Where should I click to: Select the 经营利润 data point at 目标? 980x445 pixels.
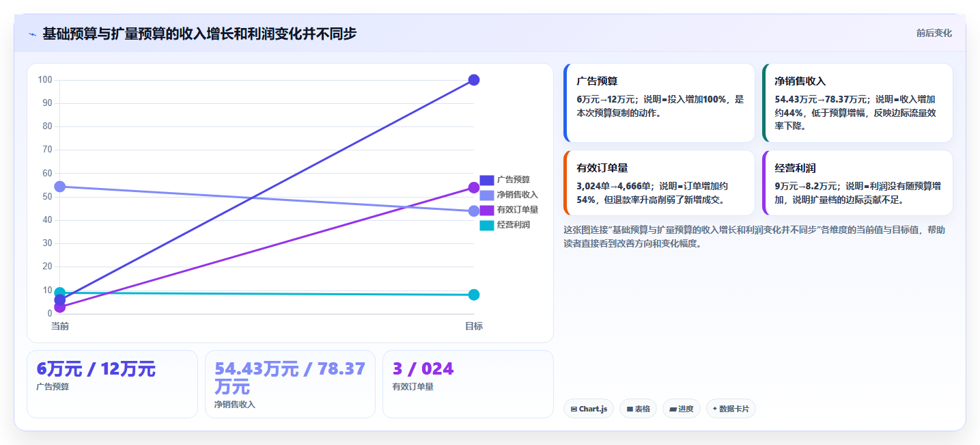click(474, 295)
